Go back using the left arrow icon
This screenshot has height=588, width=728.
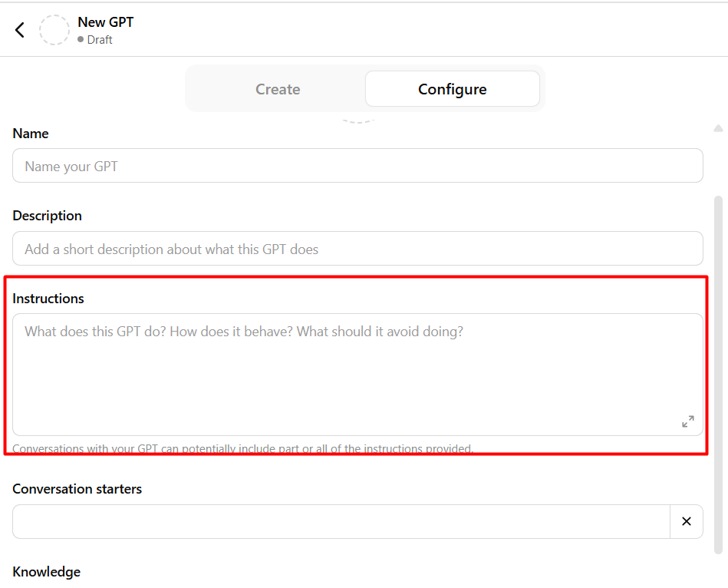(x=19, y=30)
